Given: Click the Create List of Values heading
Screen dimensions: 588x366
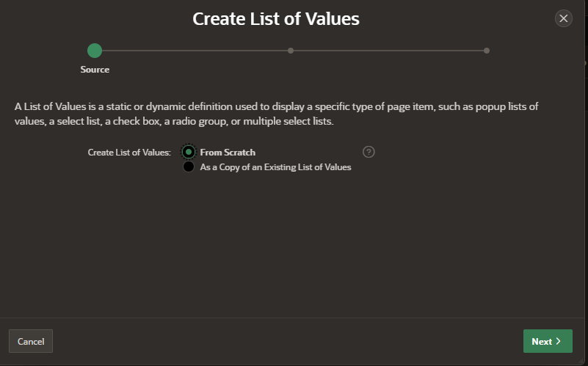Looking at the screenshot, I should coord(276,19).
